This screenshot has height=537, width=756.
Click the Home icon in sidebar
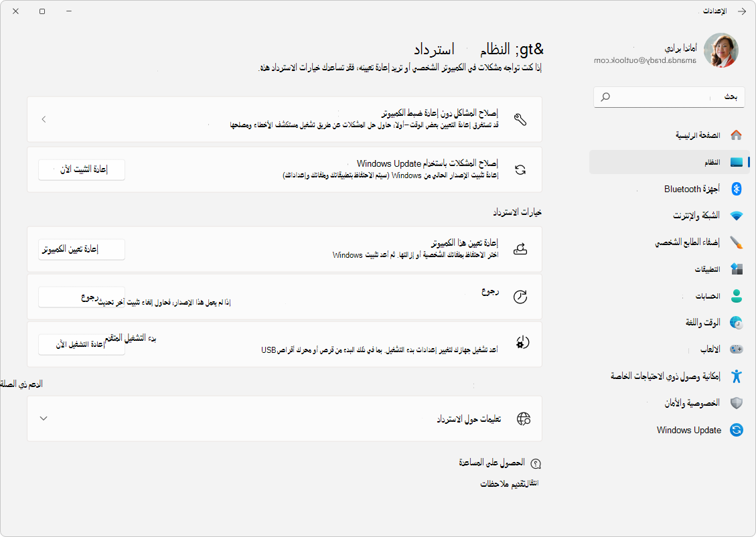(x=737, y=135)
